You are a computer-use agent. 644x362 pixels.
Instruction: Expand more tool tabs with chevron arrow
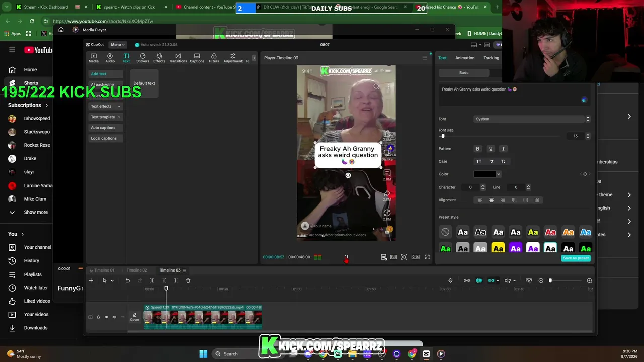[x=254, y=58]
